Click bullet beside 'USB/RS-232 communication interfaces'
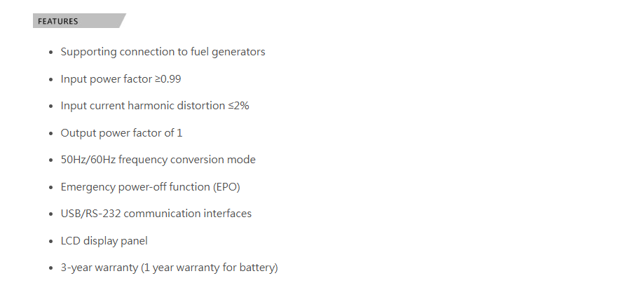644x290 pixels. [x=50, y=215]
